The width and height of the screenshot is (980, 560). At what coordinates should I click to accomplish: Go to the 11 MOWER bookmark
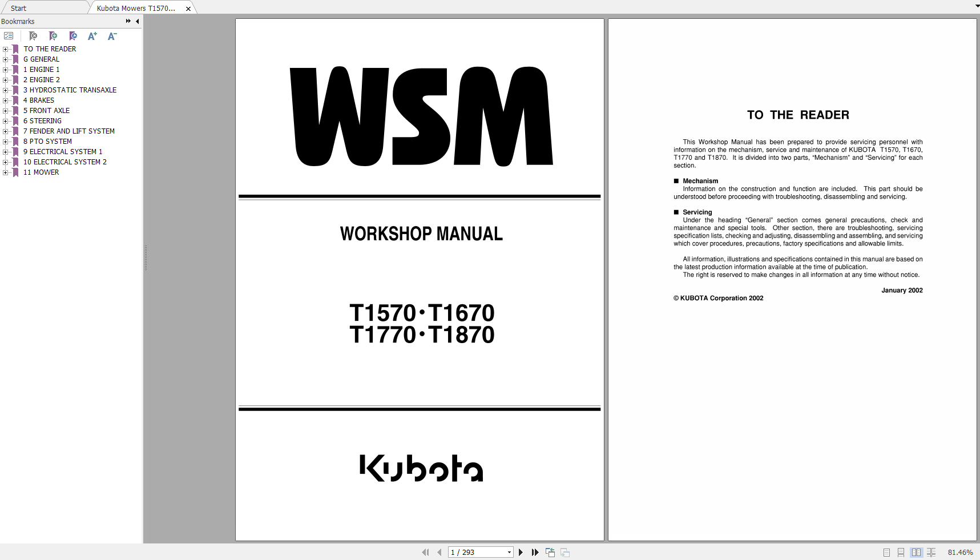click(41, 172)
